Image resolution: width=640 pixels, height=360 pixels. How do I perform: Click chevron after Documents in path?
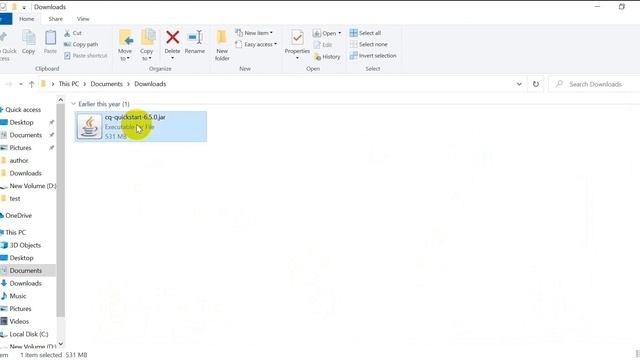tap(129, 84)
